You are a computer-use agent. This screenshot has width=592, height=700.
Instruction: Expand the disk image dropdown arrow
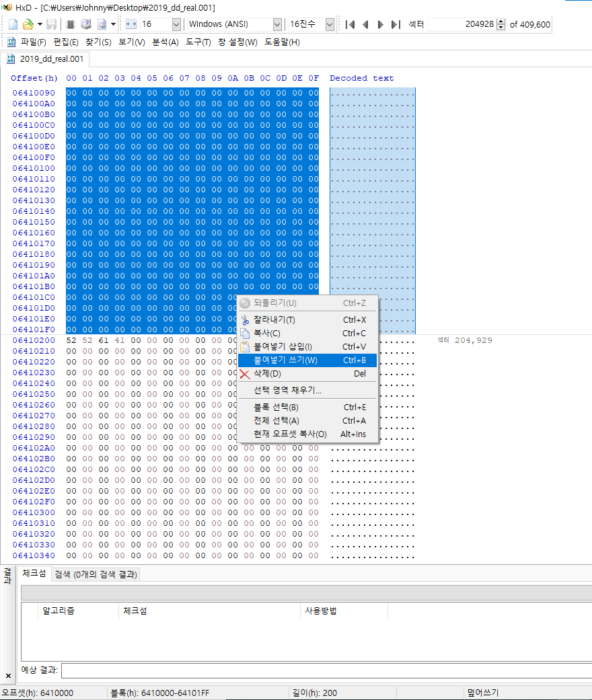click(x=113, y=24)
